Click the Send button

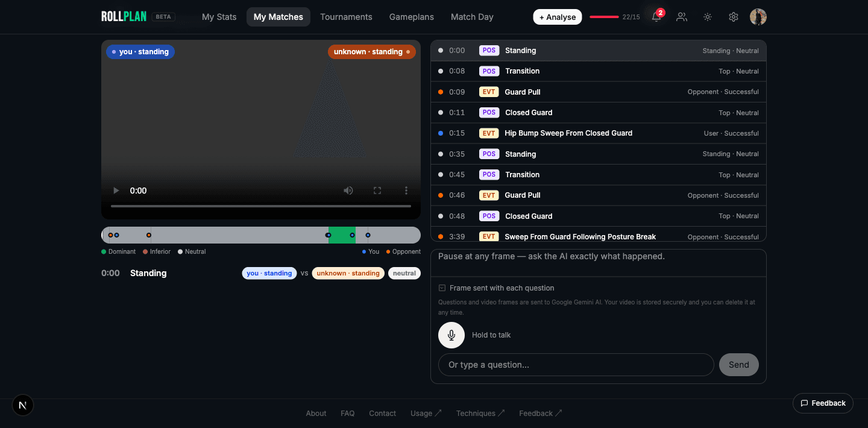click(x=739, y=365)
